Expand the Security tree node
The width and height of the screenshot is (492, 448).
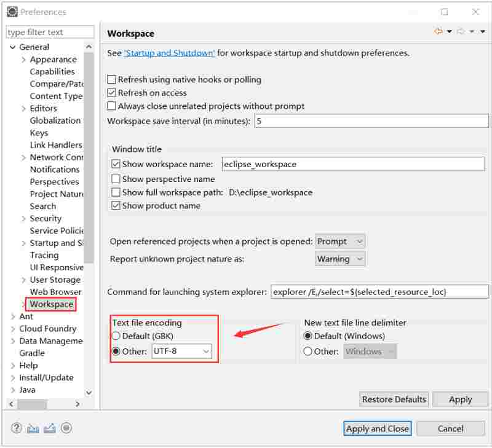[x=23, y=219]
